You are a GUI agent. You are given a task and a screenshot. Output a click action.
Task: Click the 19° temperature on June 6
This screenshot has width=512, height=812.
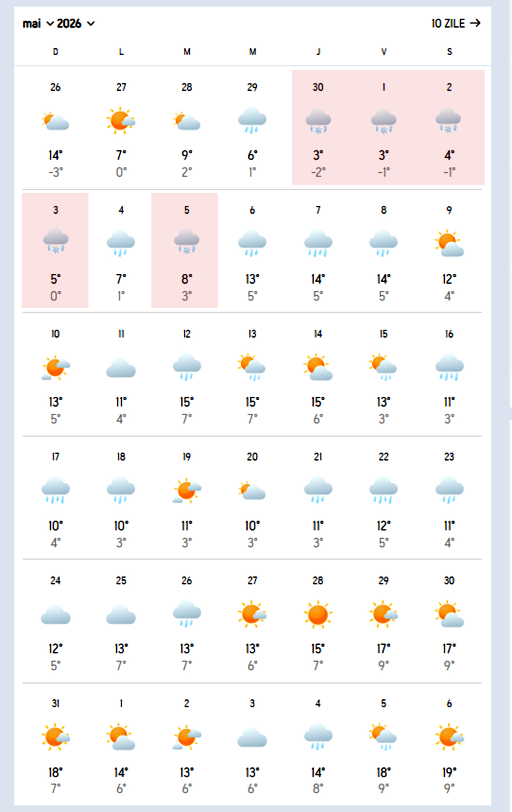click(449, 772)
